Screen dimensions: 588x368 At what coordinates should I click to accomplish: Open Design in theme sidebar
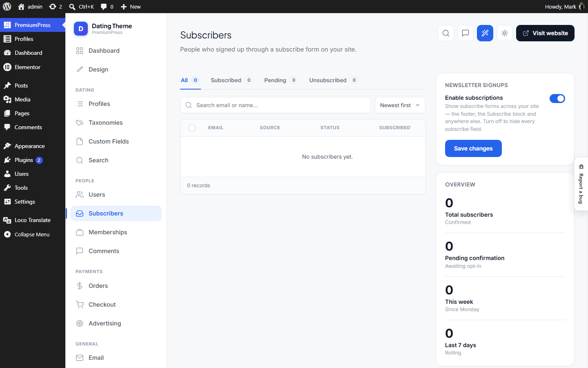116,70
